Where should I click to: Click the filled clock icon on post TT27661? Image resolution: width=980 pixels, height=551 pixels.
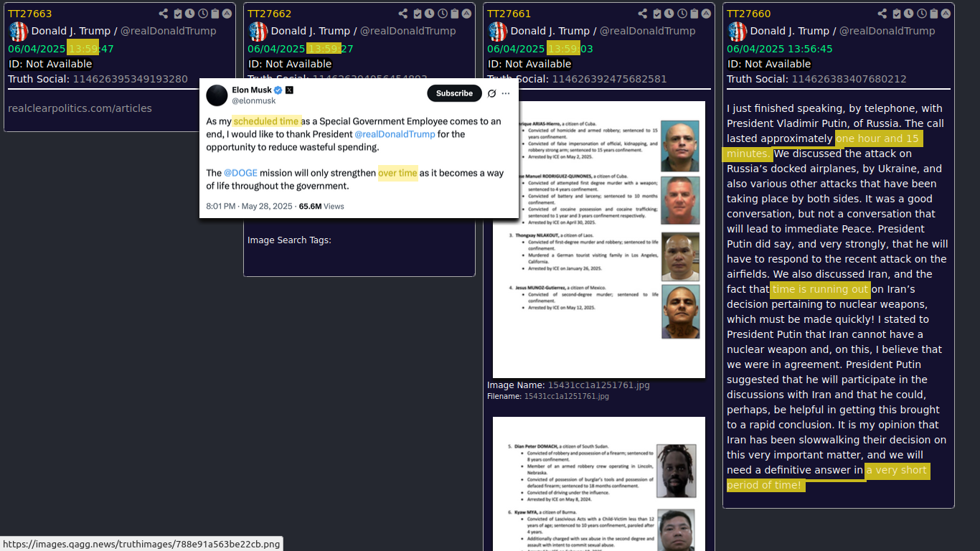click(669, 14)
